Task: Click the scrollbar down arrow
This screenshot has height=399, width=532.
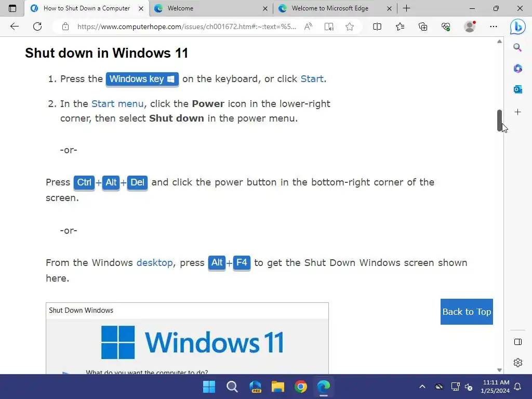Action: click(499, 370)
